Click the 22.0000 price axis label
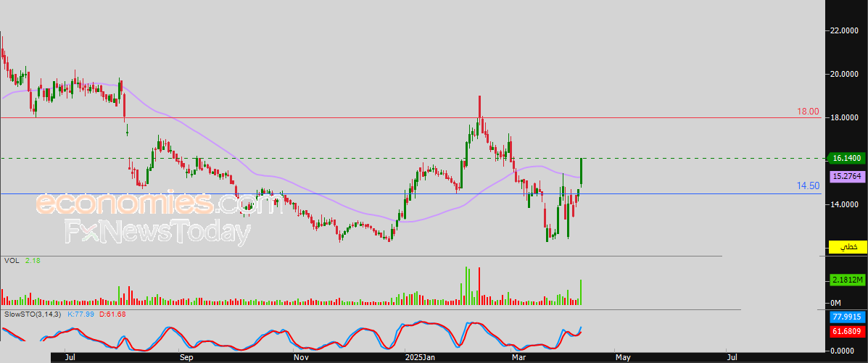868x363 pixels. point(843,31)
